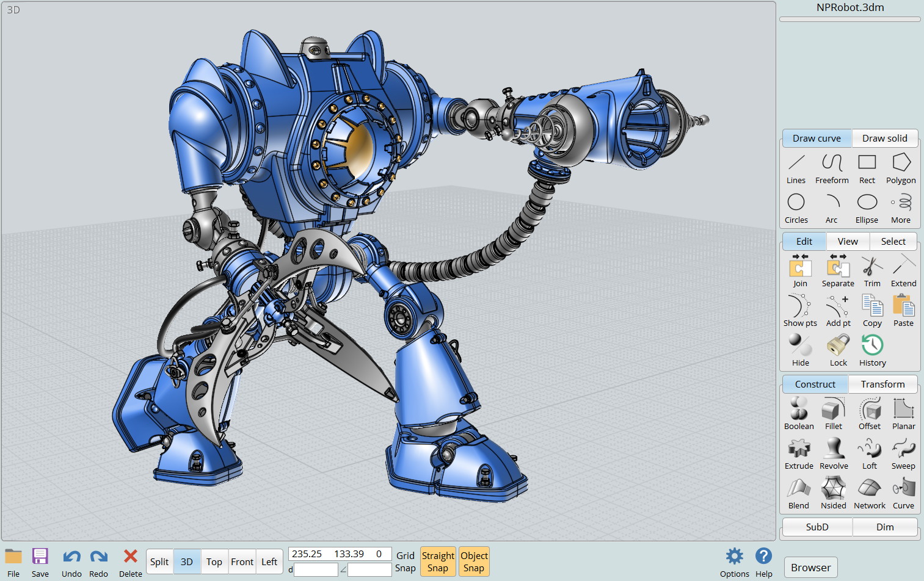Disable Object Snap
Screen dimensions: 924x581
coord(474,561)
